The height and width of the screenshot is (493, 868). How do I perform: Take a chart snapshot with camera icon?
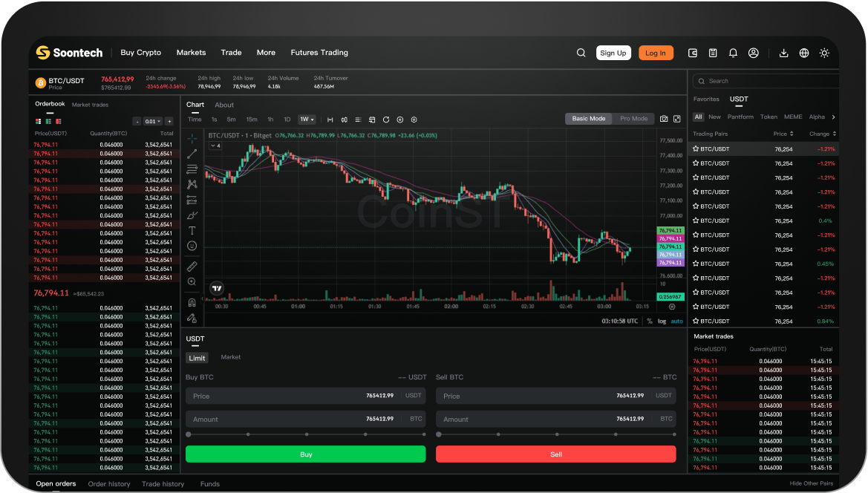pos(664,119)
